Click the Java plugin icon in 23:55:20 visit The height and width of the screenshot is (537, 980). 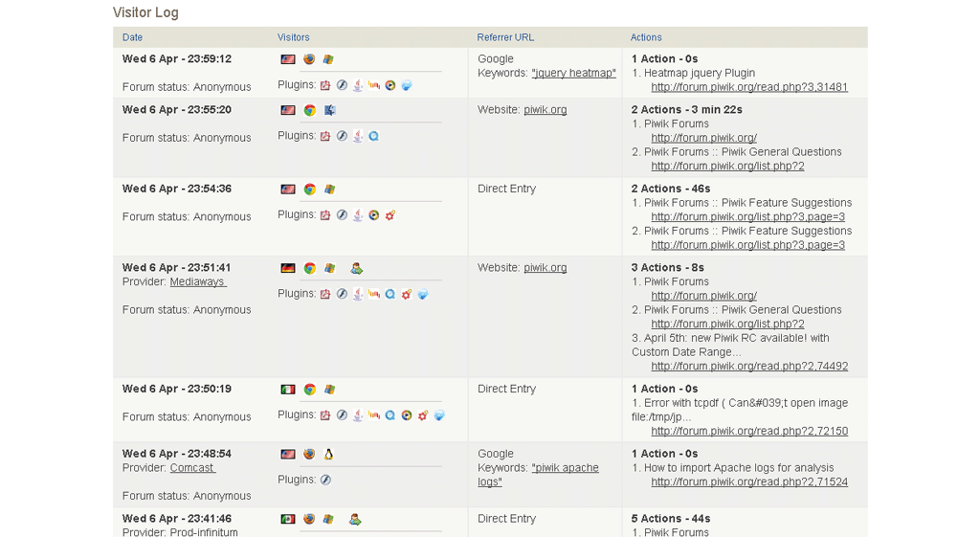tap(358, 136)
